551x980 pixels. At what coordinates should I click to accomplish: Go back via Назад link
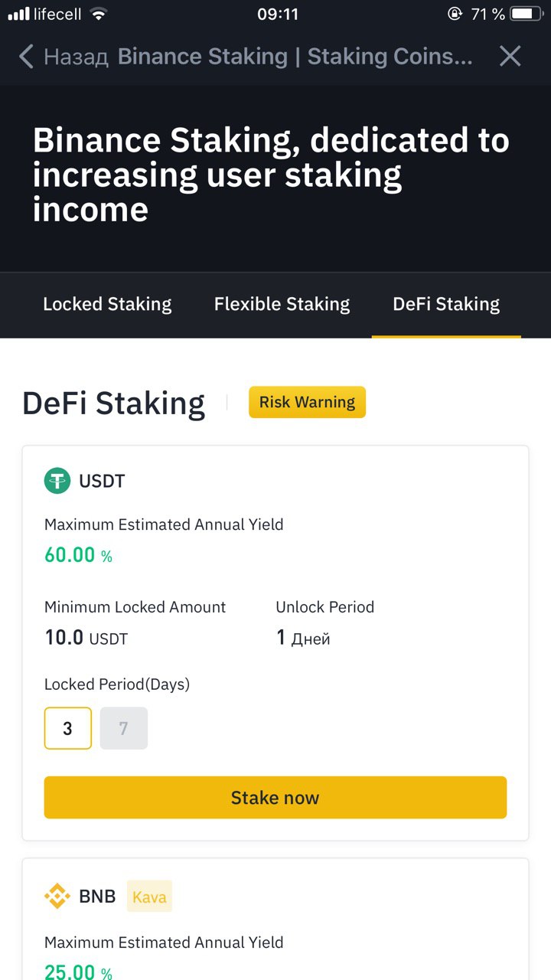[76, 57]
